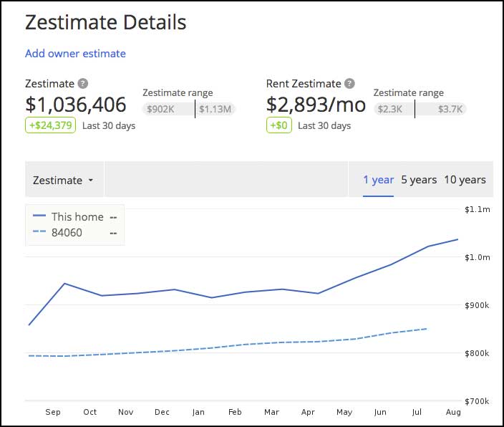Screen dimensions: 504x427
Task: Switch chart to 10 years
Action: pos(465,180)
